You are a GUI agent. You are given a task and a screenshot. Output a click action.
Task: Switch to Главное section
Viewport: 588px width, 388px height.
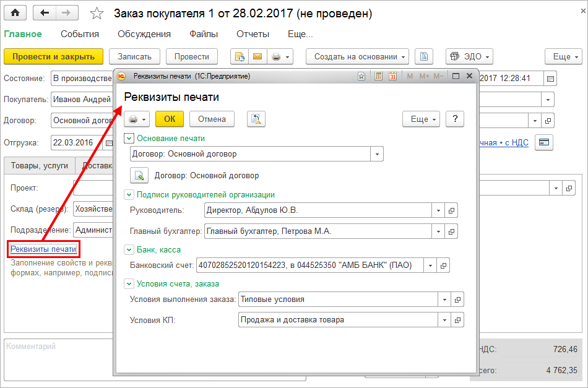[x=23, y=34]
